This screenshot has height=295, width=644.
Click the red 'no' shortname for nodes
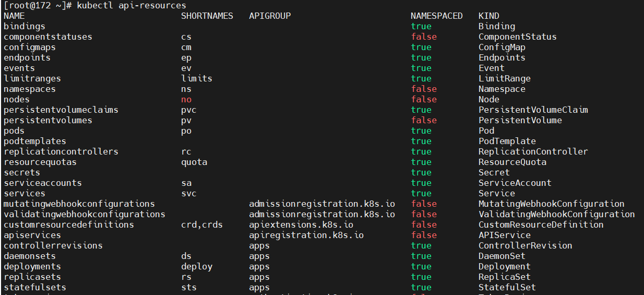[186, 99]
